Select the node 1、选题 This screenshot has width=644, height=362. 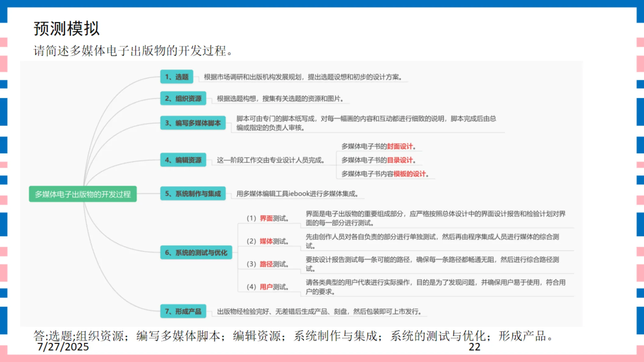click(x=177, y=77)
